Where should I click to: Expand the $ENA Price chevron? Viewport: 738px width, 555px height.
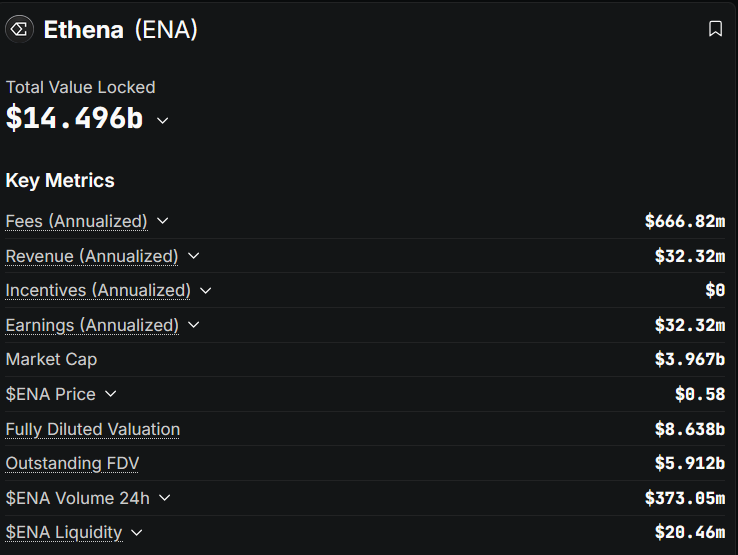pyautogui.click(x=111, y=394)
